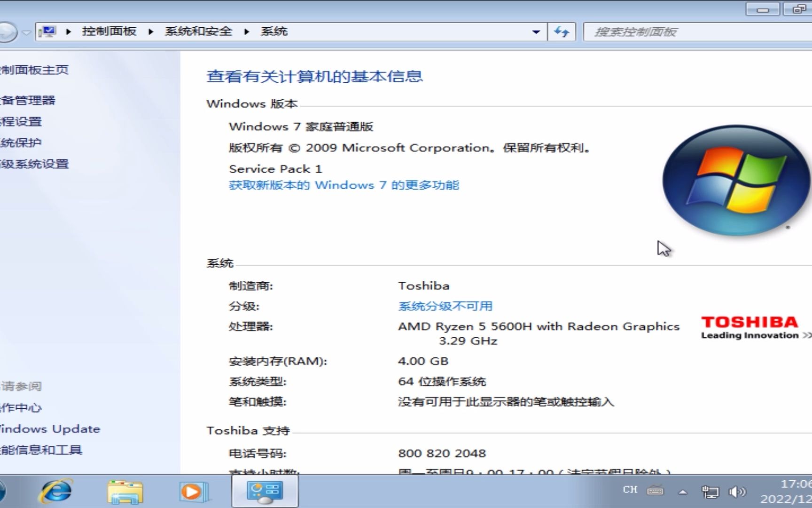The height and width of the screenshot is (508, 812).
Task: Select the RAM value 4.00 GB
Action: coord(423,361)
